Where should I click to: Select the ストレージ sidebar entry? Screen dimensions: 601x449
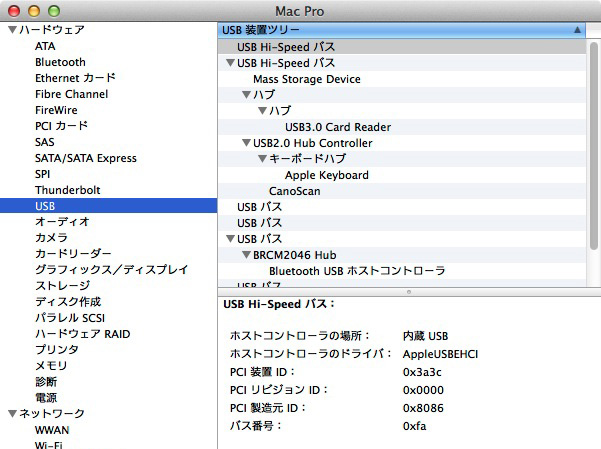point(62,286)
